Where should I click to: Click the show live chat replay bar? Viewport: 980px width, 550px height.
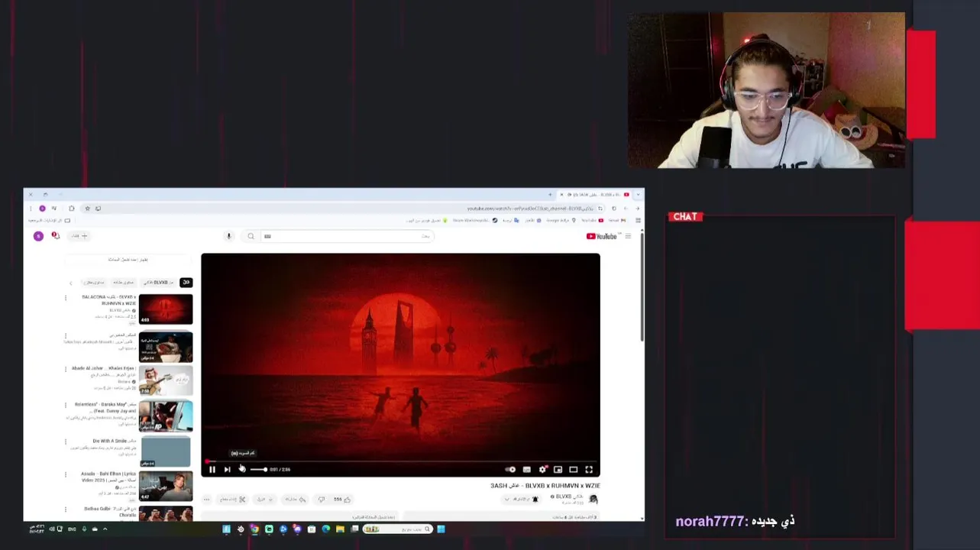(128, 260)
